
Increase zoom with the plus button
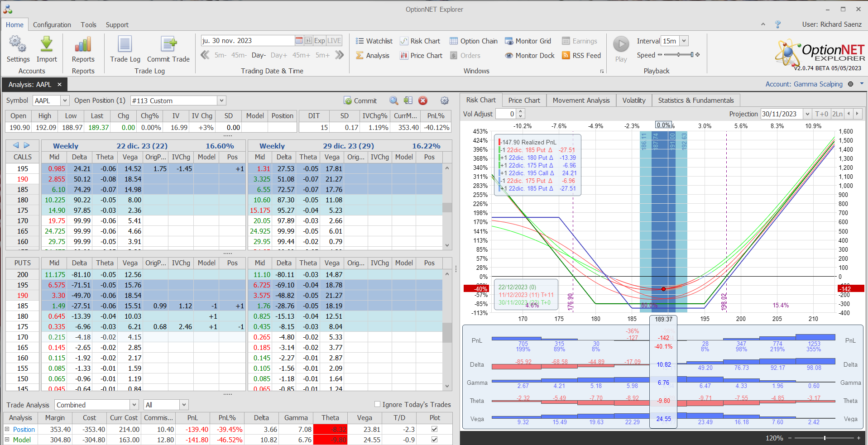(858, 438)
